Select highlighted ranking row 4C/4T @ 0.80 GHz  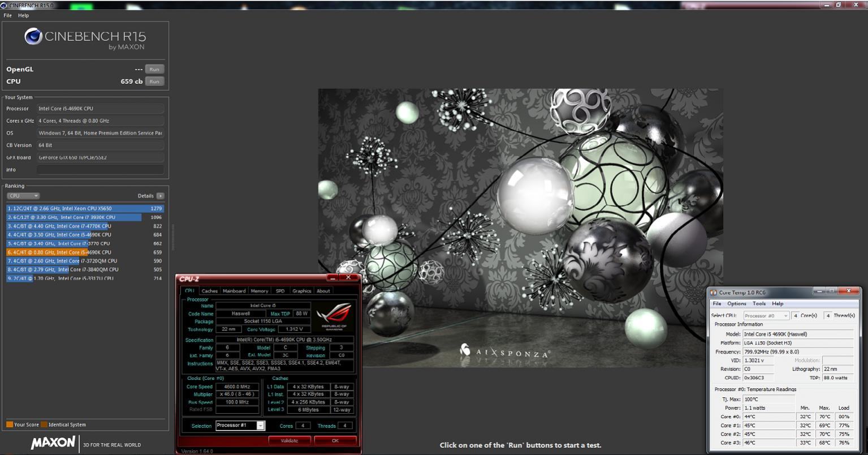click(x=85, y=252)
